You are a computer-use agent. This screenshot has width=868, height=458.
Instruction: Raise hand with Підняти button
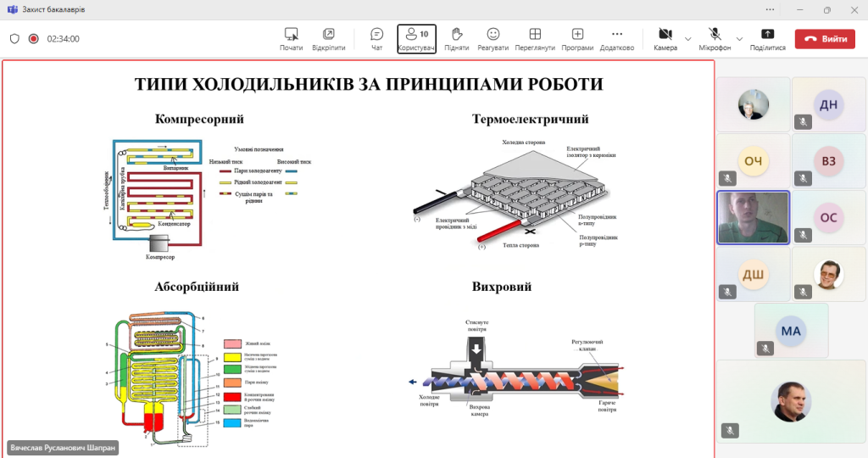(x=456, y=38)
